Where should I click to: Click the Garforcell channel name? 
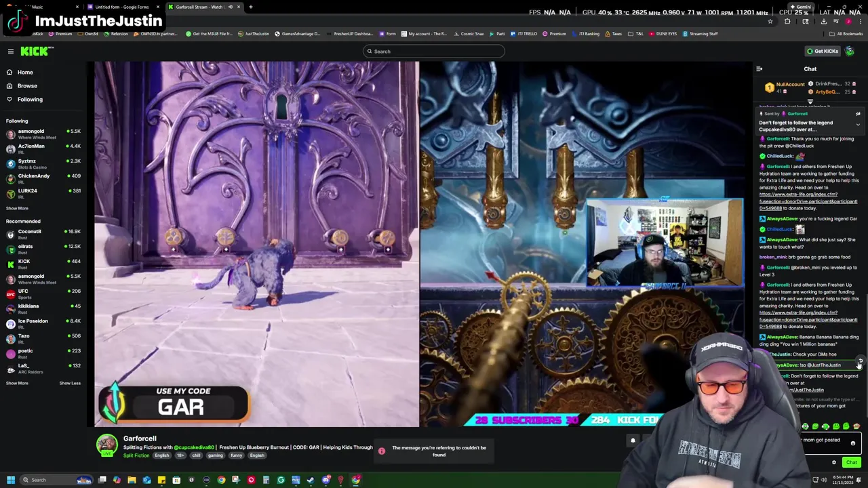140,439
